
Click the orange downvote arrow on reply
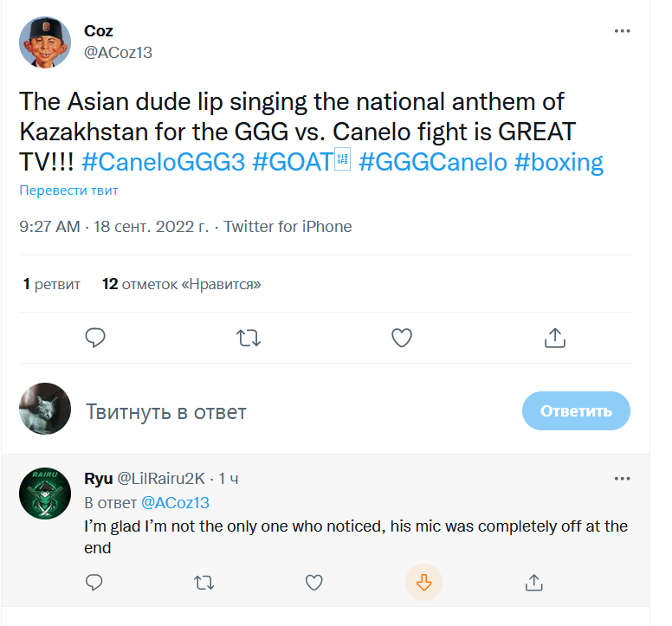(x=424, y=582)
